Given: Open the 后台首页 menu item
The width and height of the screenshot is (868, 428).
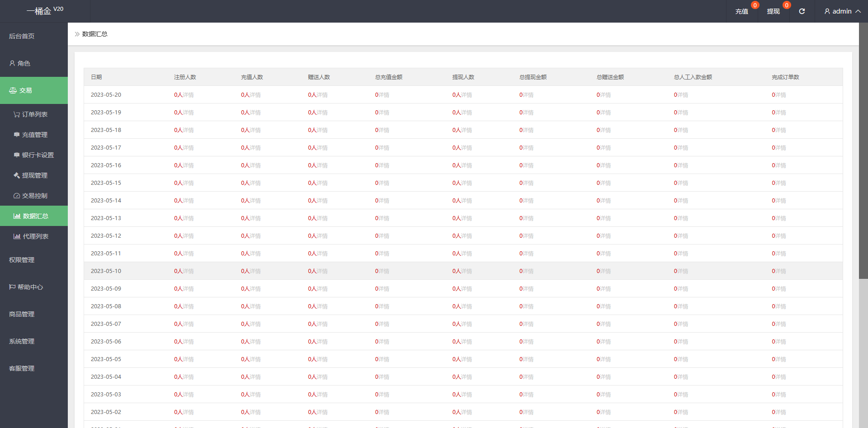Looking at the screenshot, I should [x=34, y=36].
